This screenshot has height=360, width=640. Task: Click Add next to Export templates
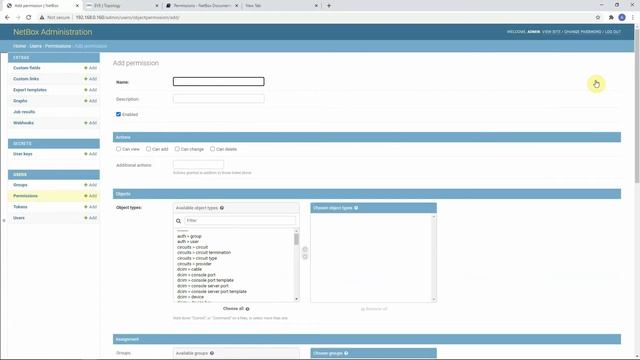point(91,90)
